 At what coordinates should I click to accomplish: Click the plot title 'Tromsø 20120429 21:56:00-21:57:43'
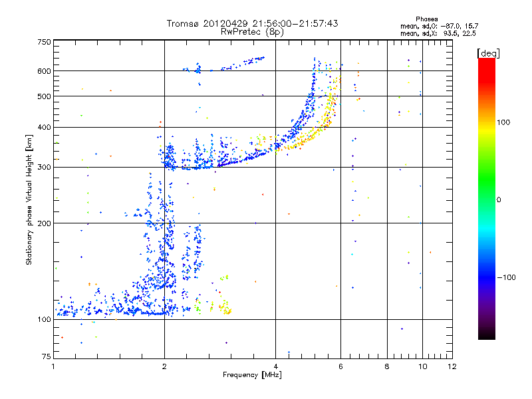(x=252, y=23)
